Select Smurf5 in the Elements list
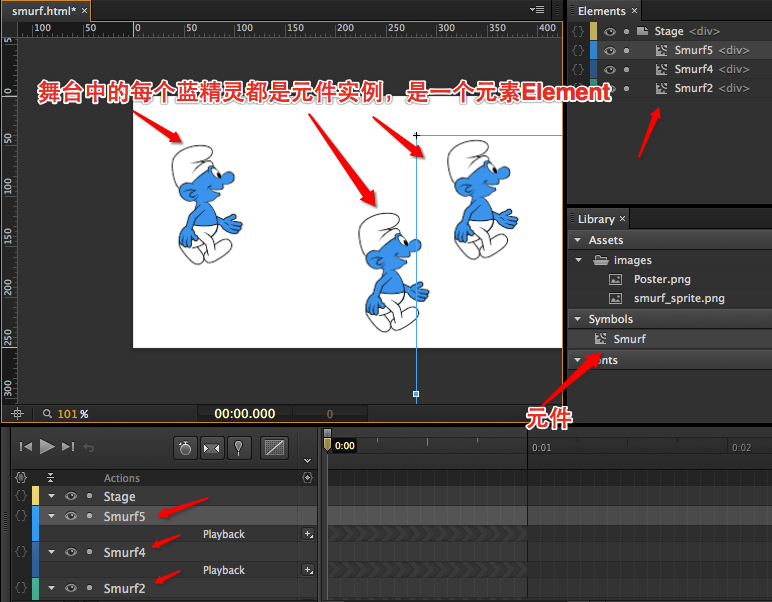 (694, 50)
